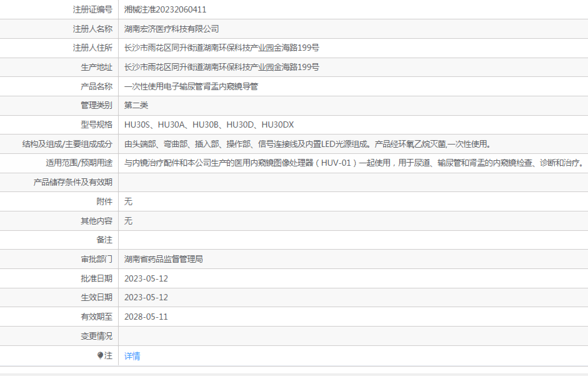This screenshot has width=588, height=376.
Task: Click the 生效日期 label
Action: [x=97, y=298]
